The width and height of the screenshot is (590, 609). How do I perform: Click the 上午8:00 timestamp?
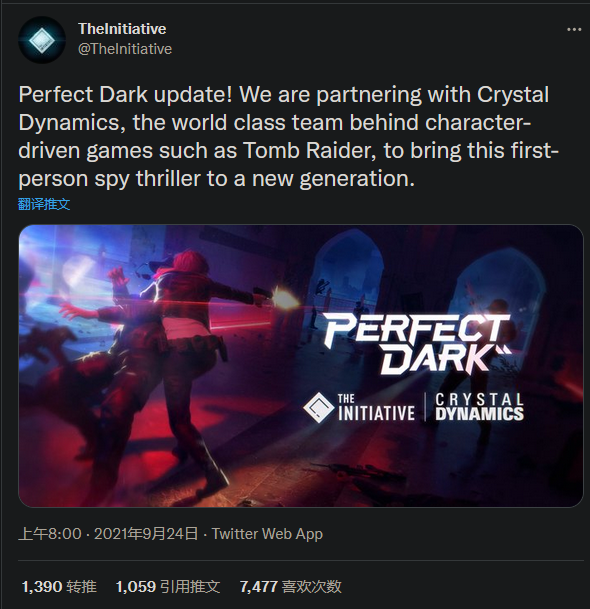[50, 534]
